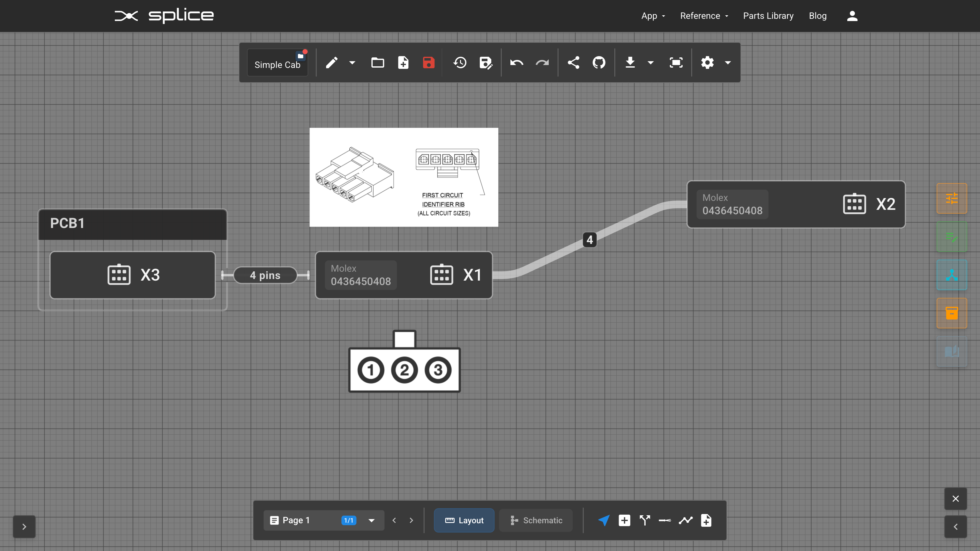Viewport: 980px width, 551px height.
Task: Expand the pencil tool dropdown arrow
Action: [x=352, y=63]
